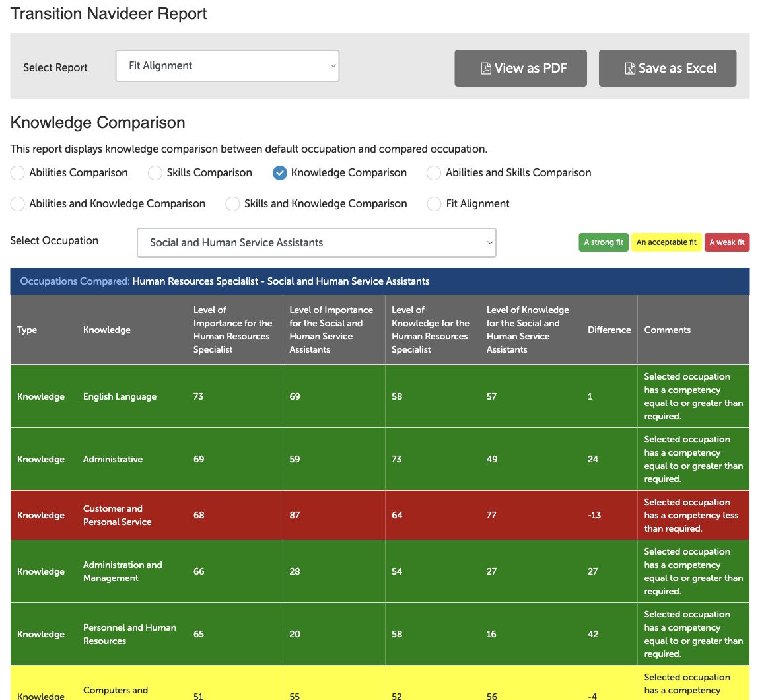Click the PDF file icon on View as PDF
The height and width of the screenshot is (700, 766).
485,69
